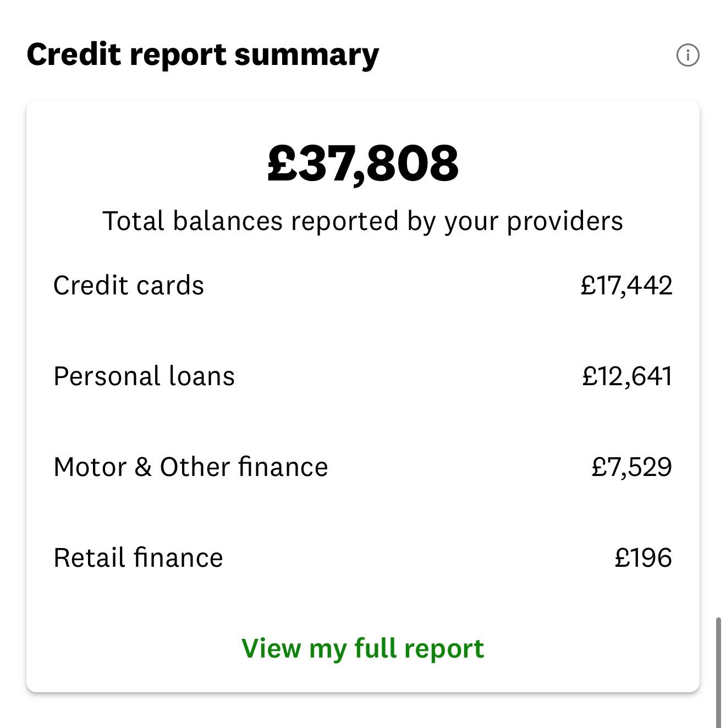Screen dimensions: 726x728
Task: Tap the Motor & Other finance label
Action: point(191,467)
